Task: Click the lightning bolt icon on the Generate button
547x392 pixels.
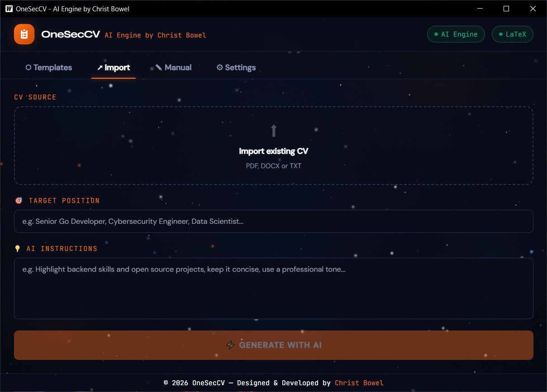Action: pyautogui.click(x=230, y=345)
